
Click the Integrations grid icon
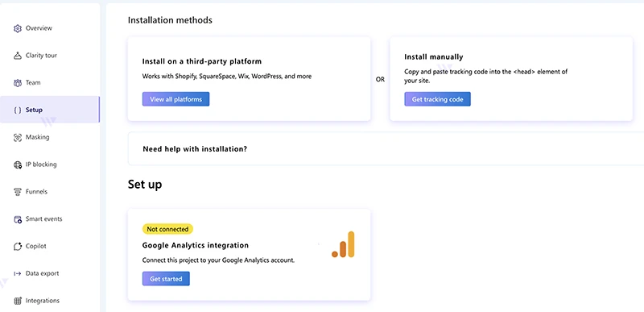point(17,301)
